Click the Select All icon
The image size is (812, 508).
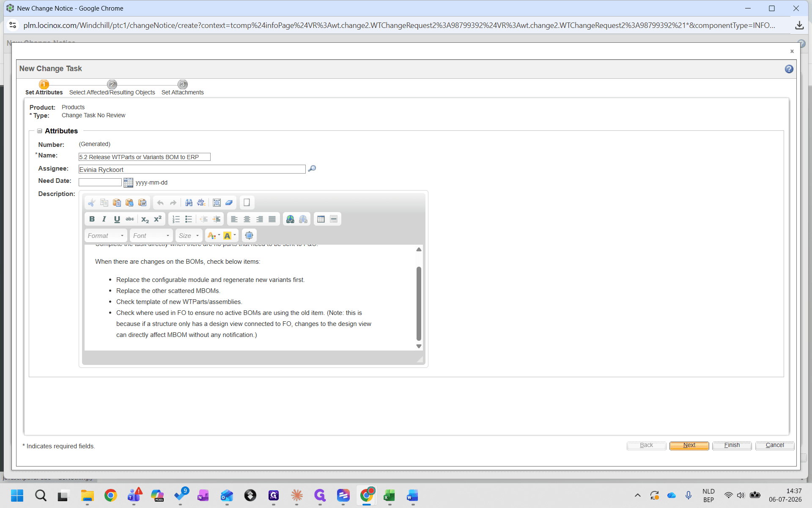(217, 203)
